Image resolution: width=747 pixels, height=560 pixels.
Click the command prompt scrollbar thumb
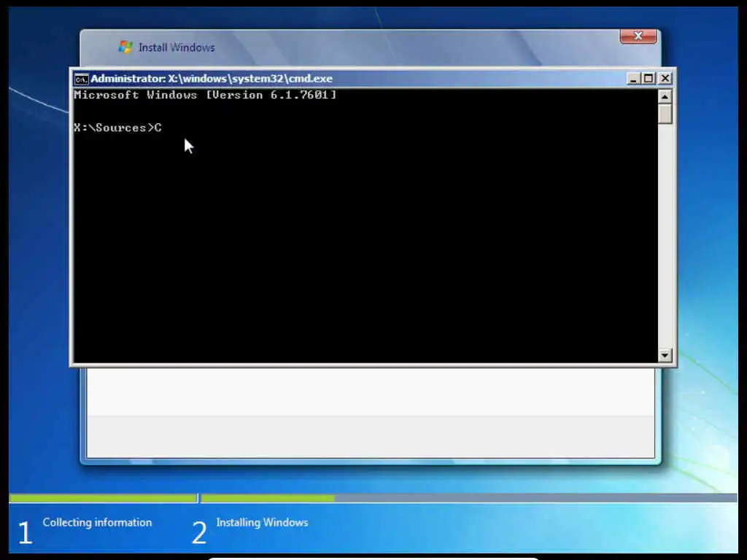coord(665,114)
